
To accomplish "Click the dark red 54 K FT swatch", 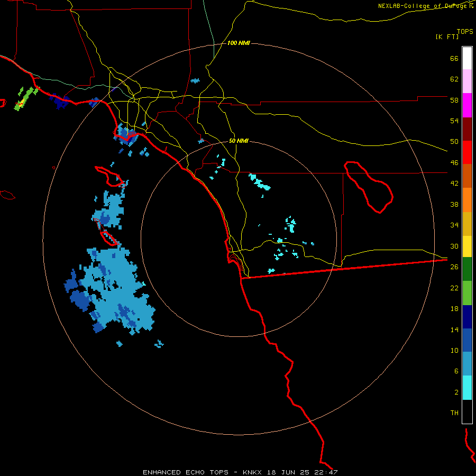I will click(x=467, y=129).
